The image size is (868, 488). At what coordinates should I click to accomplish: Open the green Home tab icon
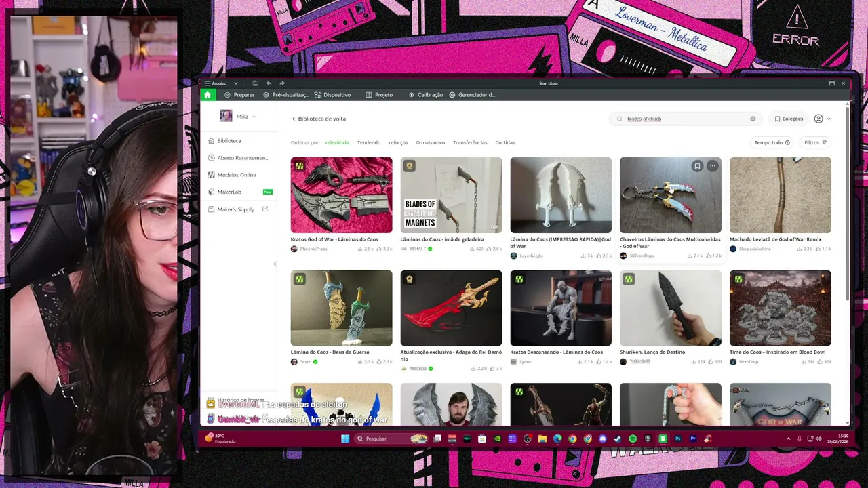208,95
